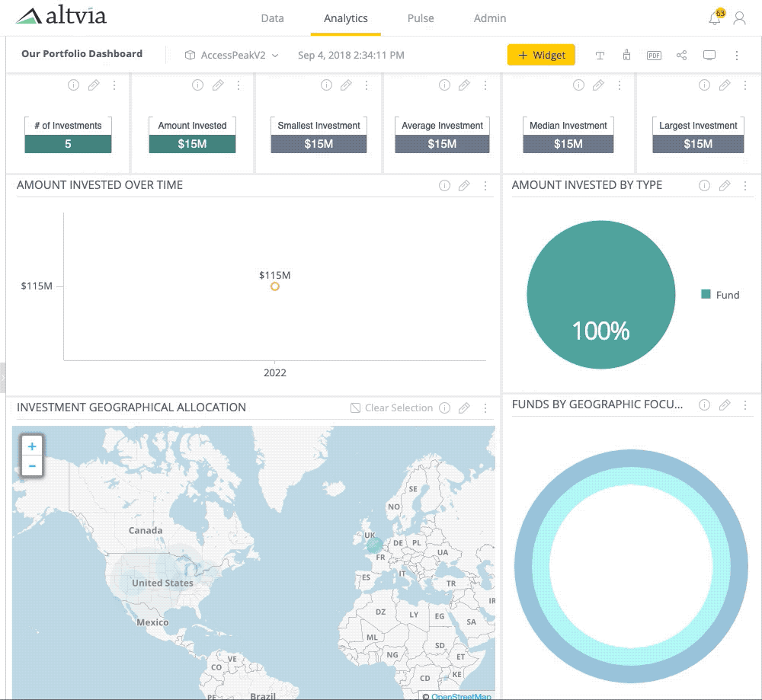Open the dashboard color palette brush icon
The width and height of the screenshot is (762, 700).
coord(626,55)
